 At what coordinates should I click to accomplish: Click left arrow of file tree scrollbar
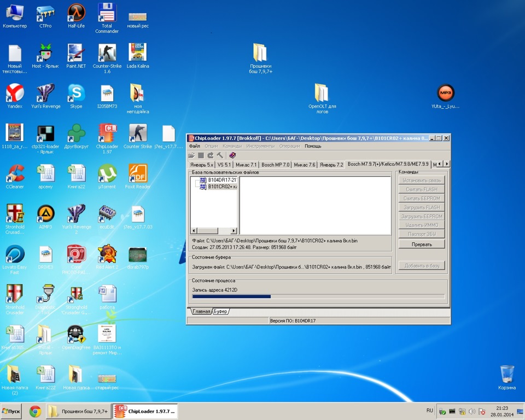point(194,231)
